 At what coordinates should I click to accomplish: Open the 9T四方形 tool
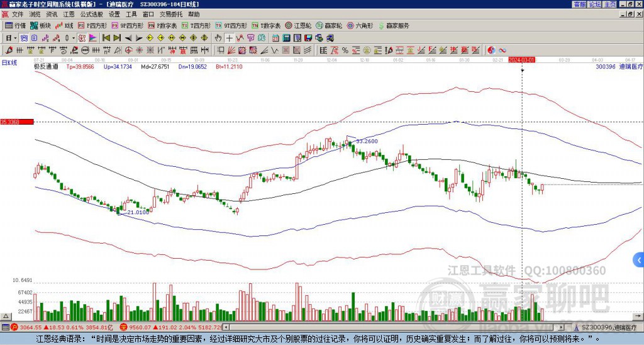231,25
